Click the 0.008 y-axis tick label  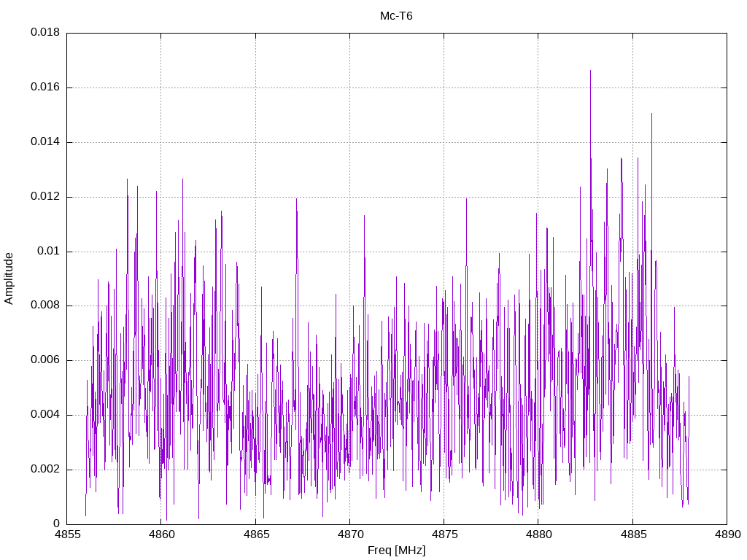(x=44, y=306)
